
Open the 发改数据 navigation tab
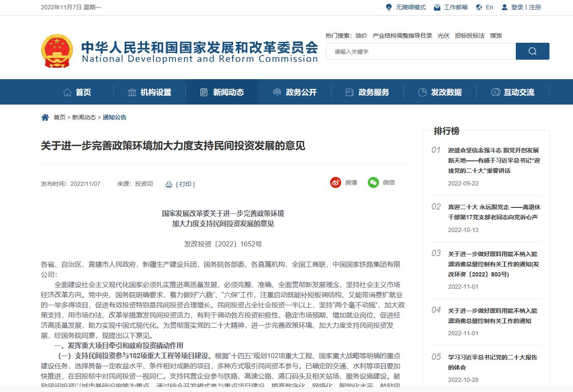(x=440, y=92)
